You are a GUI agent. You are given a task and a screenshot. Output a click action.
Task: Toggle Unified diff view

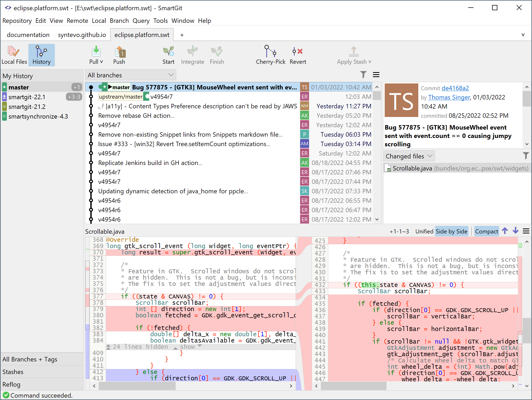424,231
